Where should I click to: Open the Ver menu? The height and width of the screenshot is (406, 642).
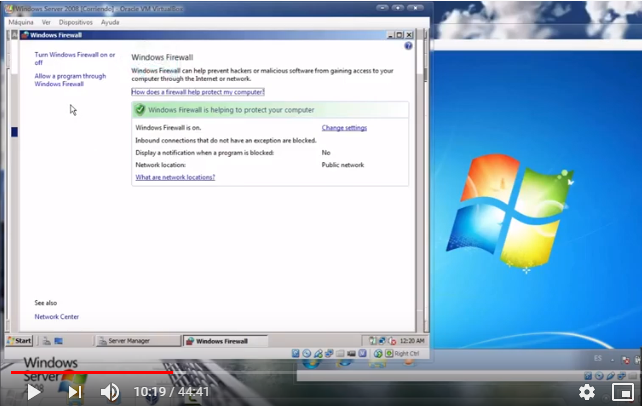click(x=46, y=22)
